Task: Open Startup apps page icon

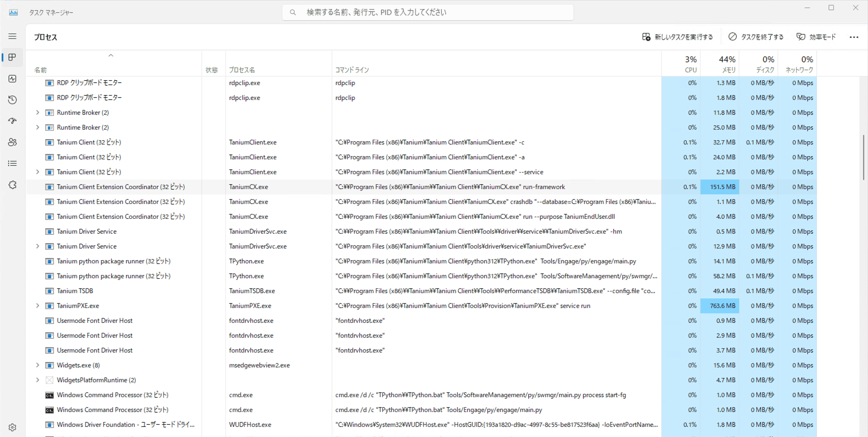Action: click(12, 121)
